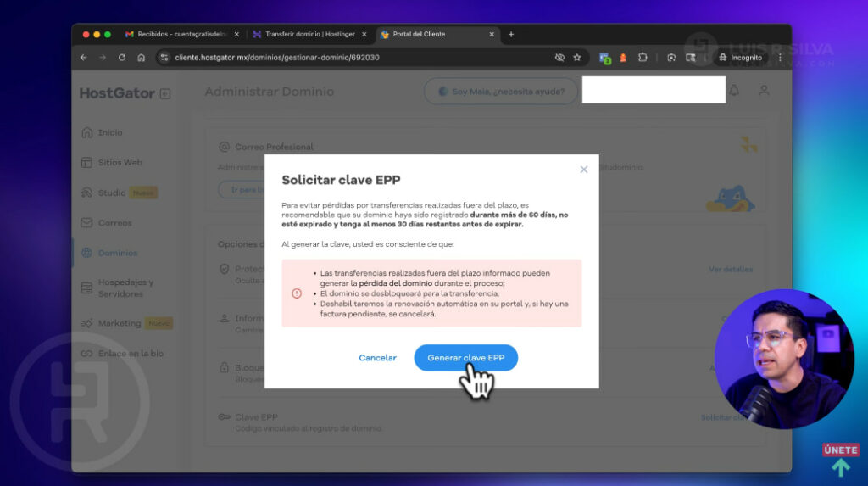Click the browser back arrow

[84, 57]
